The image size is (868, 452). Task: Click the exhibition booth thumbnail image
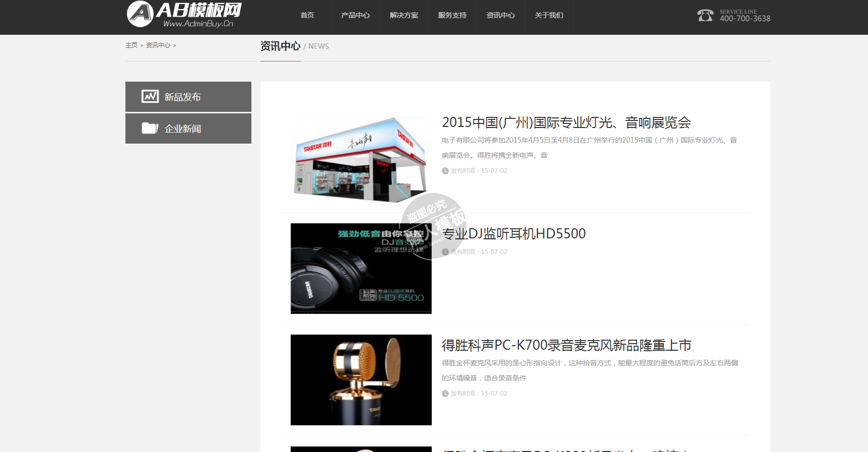click(x=361, y=158)
